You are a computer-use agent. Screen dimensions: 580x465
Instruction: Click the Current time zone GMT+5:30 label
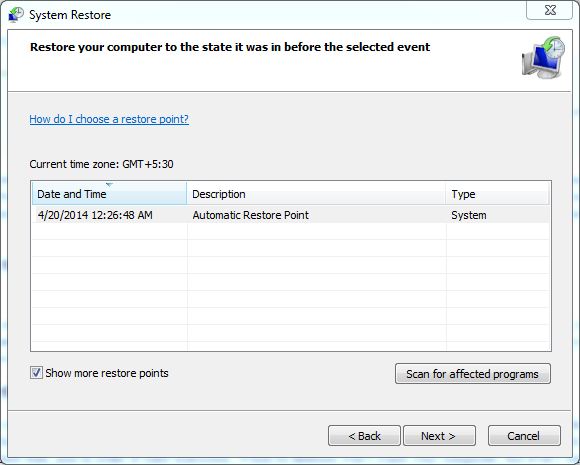101,164
